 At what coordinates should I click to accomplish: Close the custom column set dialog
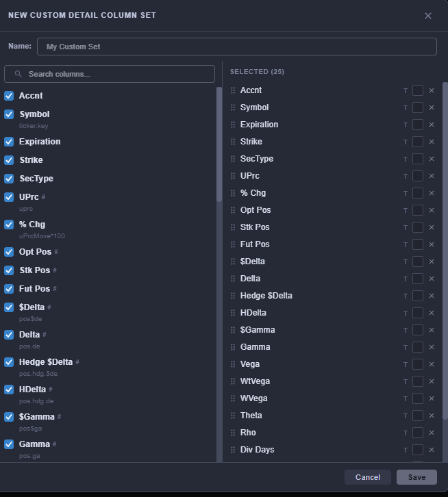[428, 16]
